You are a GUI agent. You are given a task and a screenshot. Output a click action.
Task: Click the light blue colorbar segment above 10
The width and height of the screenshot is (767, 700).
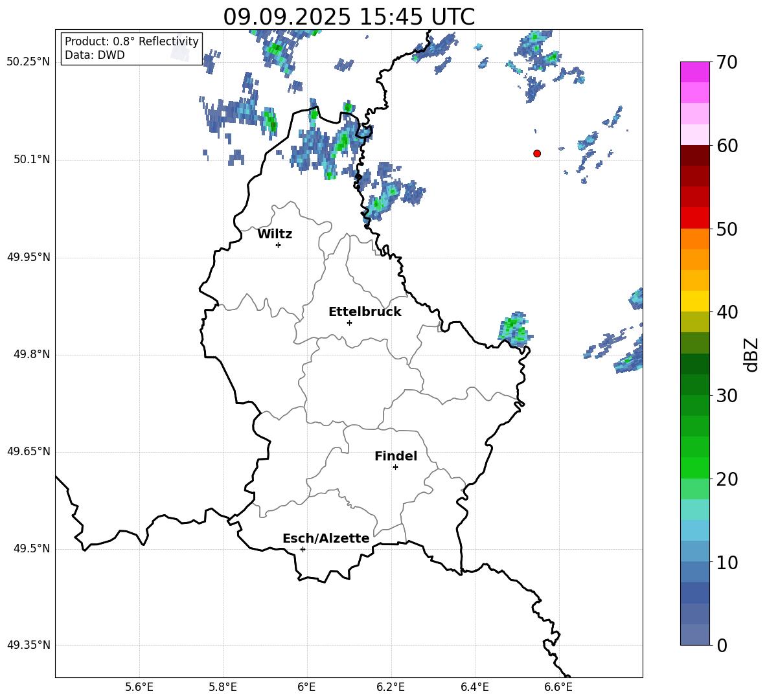(x=695, y=552)
